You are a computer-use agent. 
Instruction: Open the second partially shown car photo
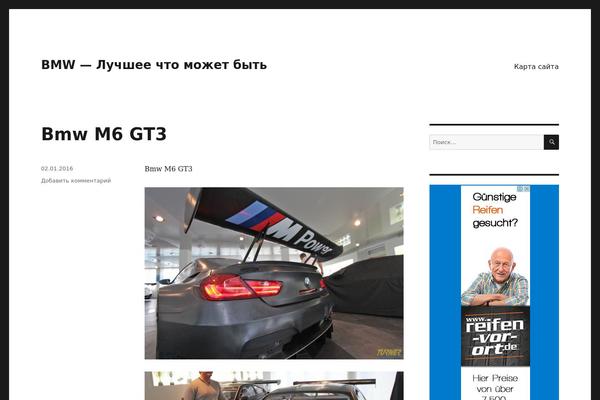click(x=274, y=385)
